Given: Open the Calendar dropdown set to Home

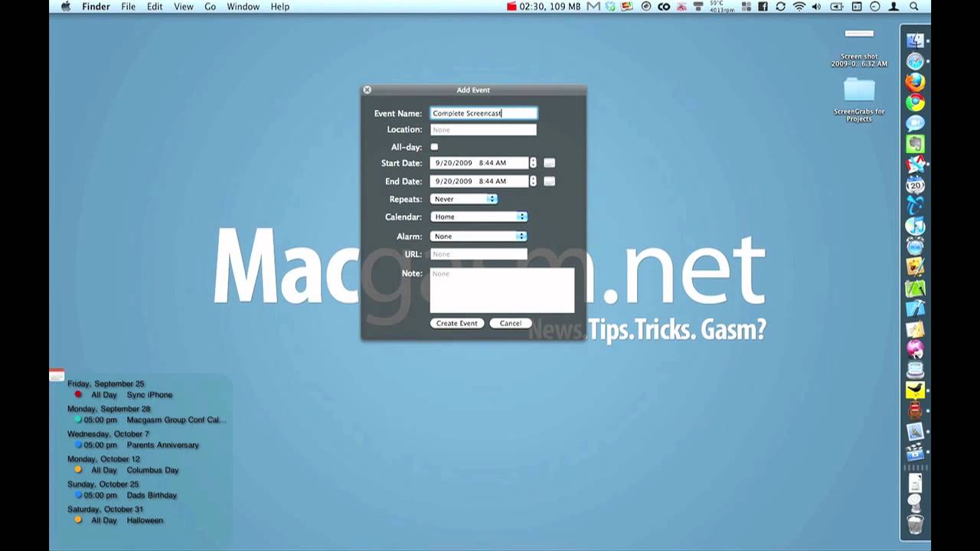Looking at the screenshot, I should tap(479, 217).
